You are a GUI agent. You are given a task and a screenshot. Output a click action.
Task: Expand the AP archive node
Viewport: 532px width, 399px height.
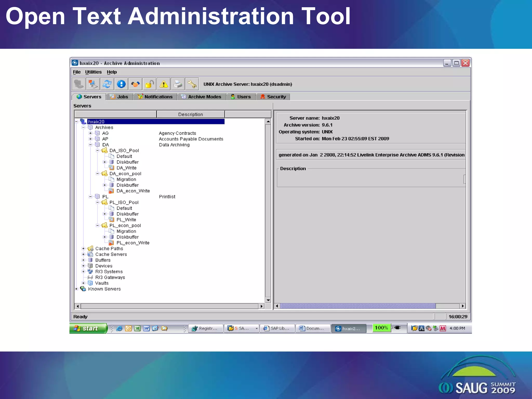point(90,139)
